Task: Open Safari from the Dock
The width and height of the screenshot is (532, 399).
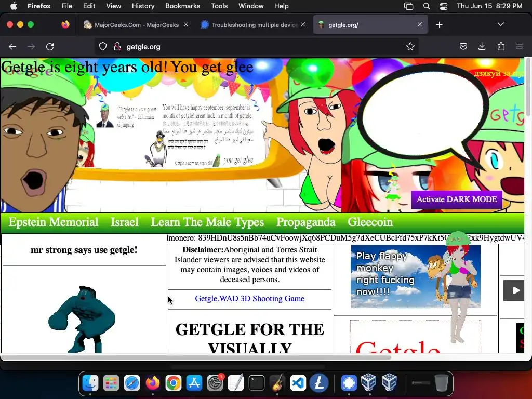Action: (x=132, y=383)
